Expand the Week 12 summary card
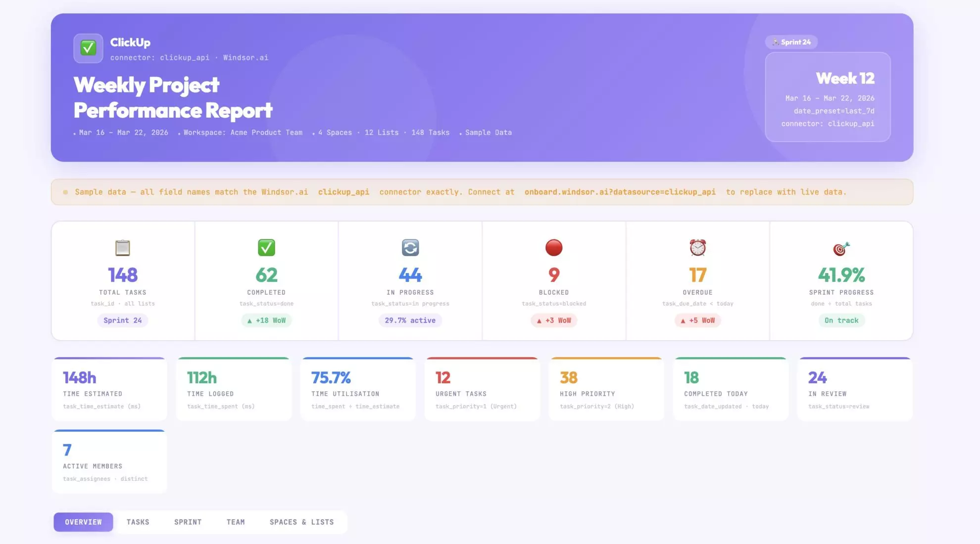980x544 pixels. pos(827,97)
